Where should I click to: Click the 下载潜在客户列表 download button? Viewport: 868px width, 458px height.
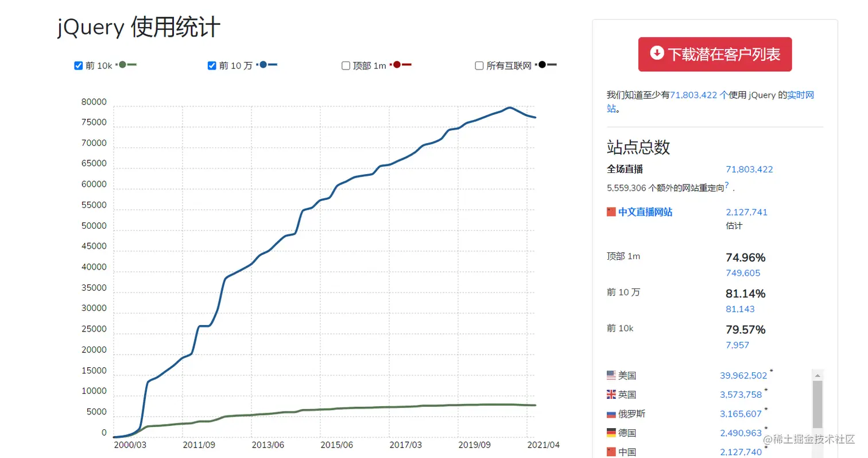(715, 55)
